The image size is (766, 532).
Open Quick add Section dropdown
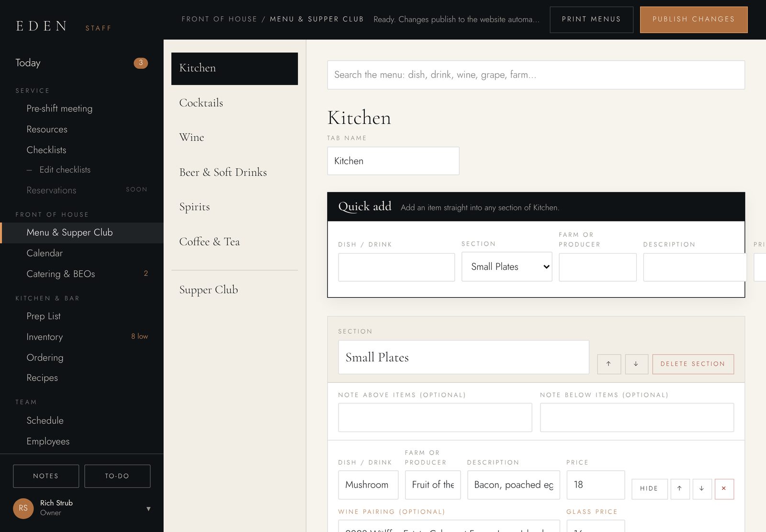(507, 267)
